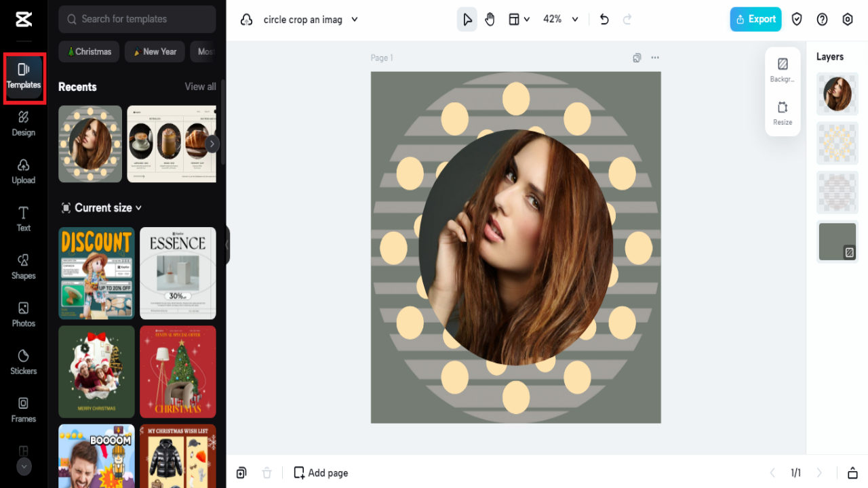Open the 42% zoom level dropdown
868x488 pixels.
561,20
